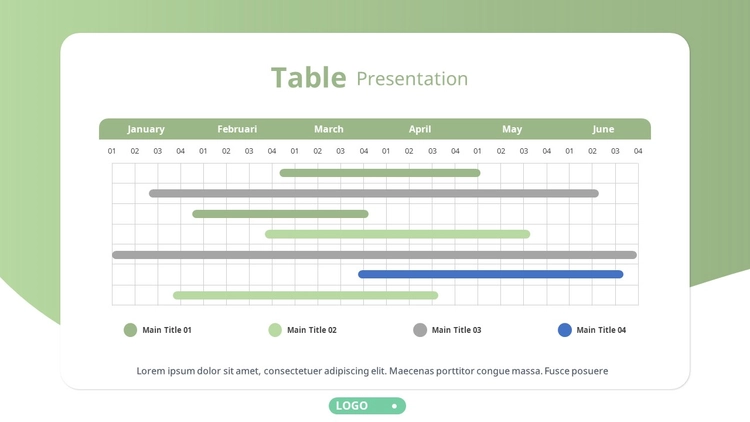Click the white dot in LOGO badge
This screenshot has height=422, width=750.
tap(394, 406)
